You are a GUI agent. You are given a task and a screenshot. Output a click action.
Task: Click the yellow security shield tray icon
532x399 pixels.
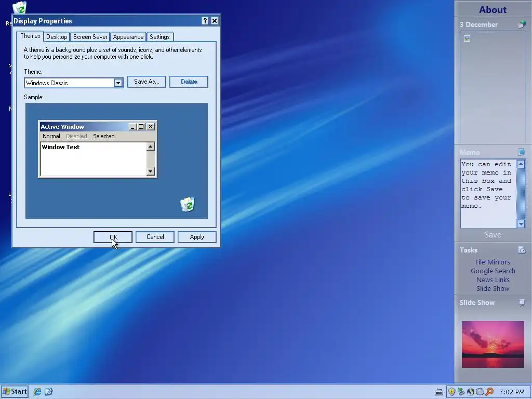pyautogui.click(x=451, y=392)
